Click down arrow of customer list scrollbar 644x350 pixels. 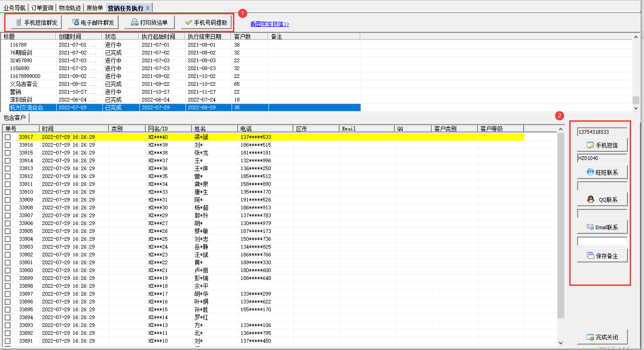tap(561, 343)
